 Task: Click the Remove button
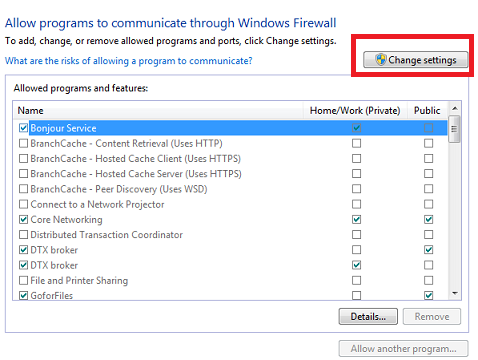tap(432, 316)
